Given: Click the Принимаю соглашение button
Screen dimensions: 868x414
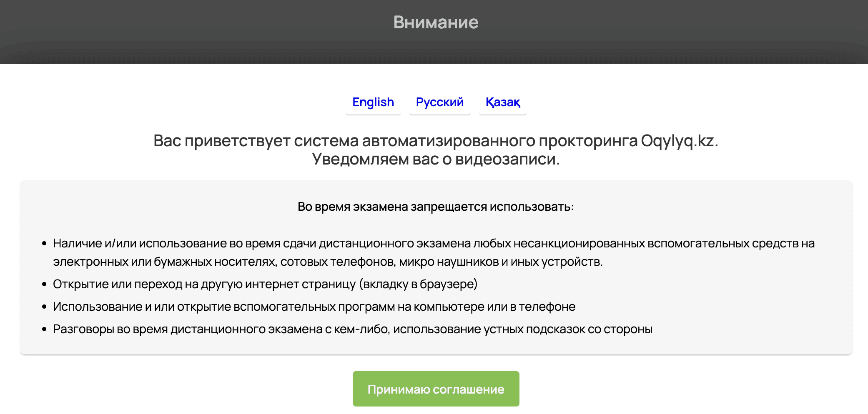Looking at the screenshot, I should pyautogui.click(x=436, y=389).
